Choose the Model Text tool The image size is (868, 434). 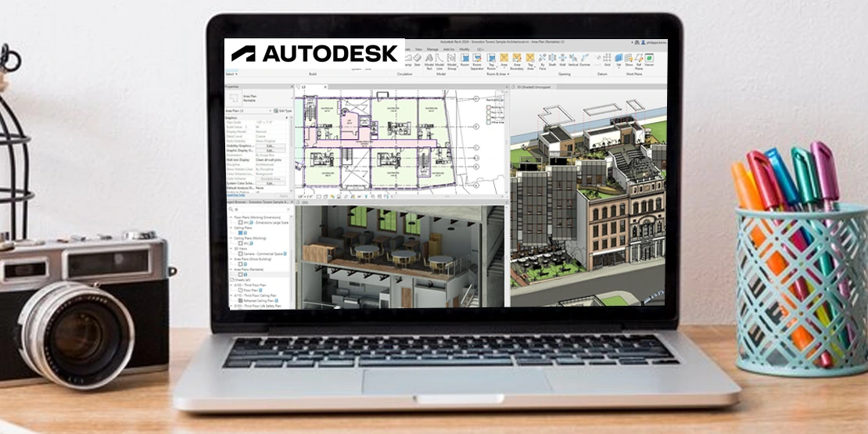point(429,63)
